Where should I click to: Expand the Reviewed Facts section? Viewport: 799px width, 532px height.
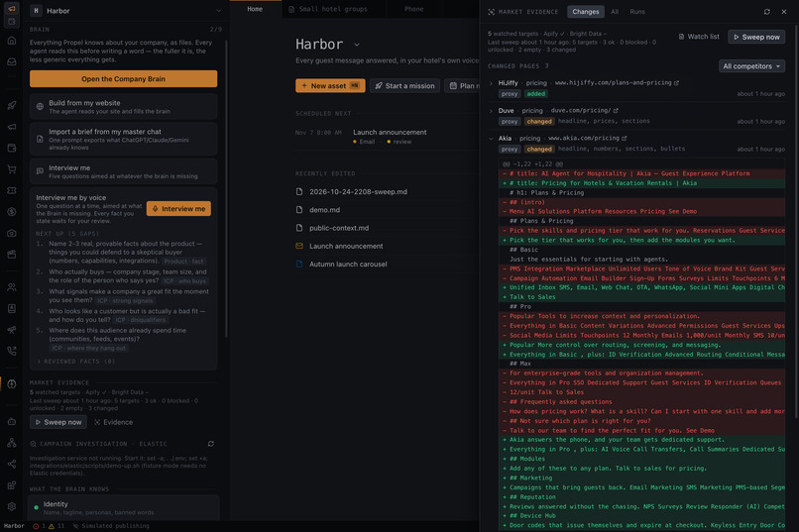pos(76,362)
